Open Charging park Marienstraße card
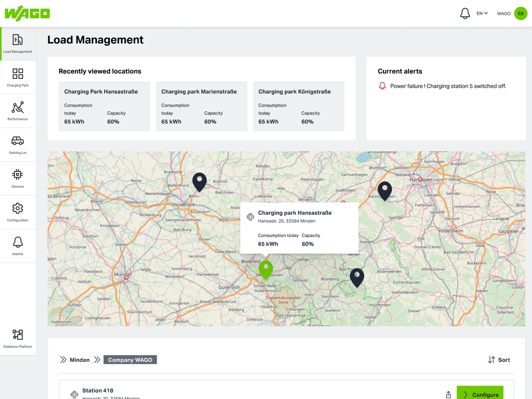532x399 pixels. click(201, 106)
